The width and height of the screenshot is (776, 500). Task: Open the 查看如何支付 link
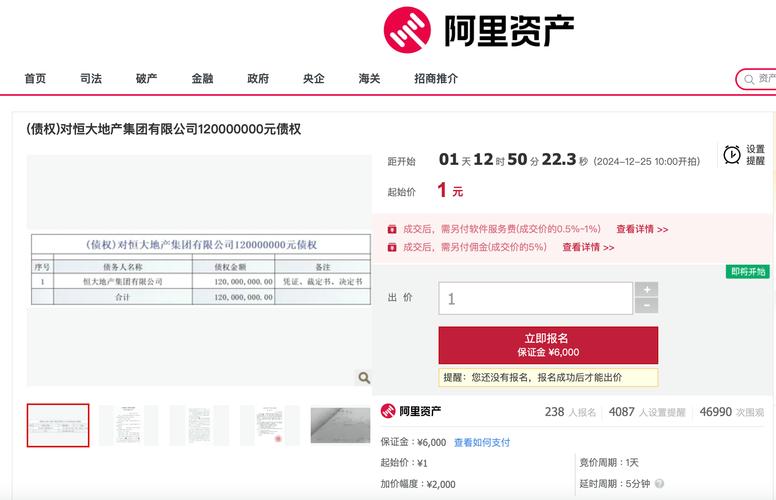(x=482, y=443)
